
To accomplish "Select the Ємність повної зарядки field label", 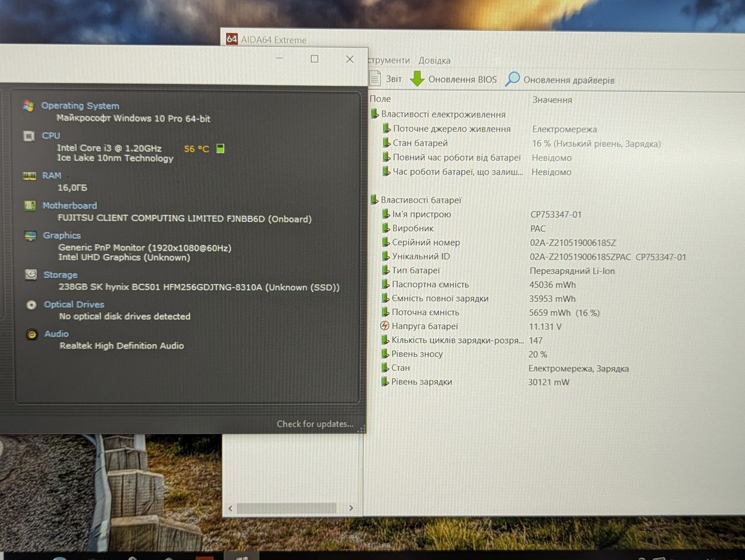I will 440,298.
